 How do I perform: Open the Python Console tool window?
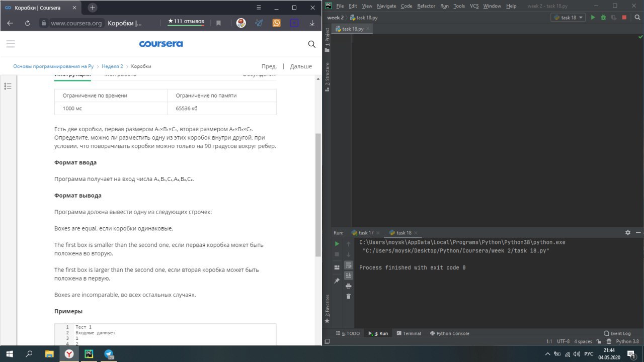tap(450, 333)
